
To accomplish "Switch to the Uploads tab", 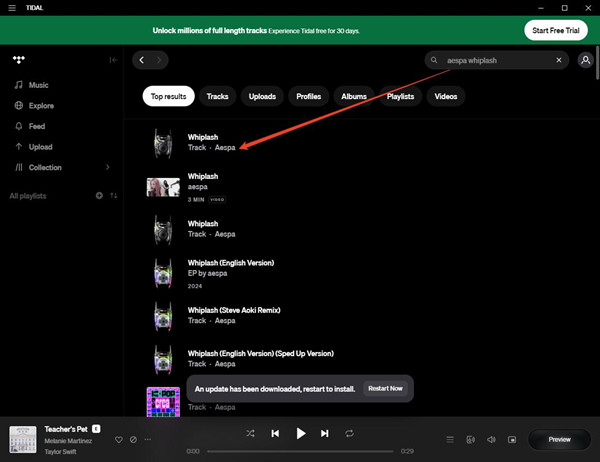I will tap(262, 96).
